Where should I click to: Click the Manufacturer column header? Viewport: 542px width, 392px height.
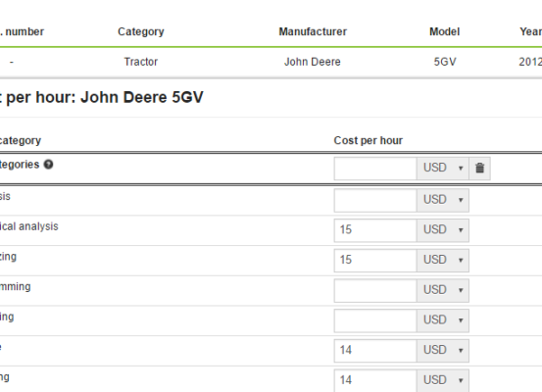coord(313,31)
